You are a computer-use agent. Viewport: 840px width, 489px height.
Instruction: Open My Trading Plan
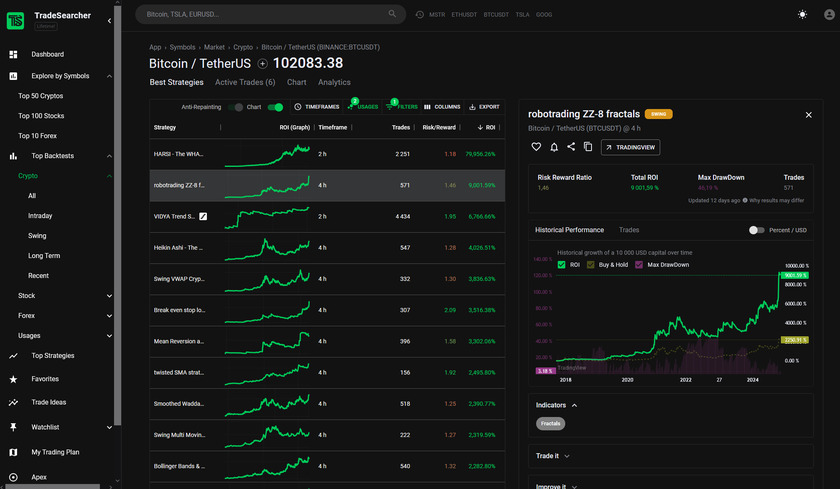coord(55,452)
